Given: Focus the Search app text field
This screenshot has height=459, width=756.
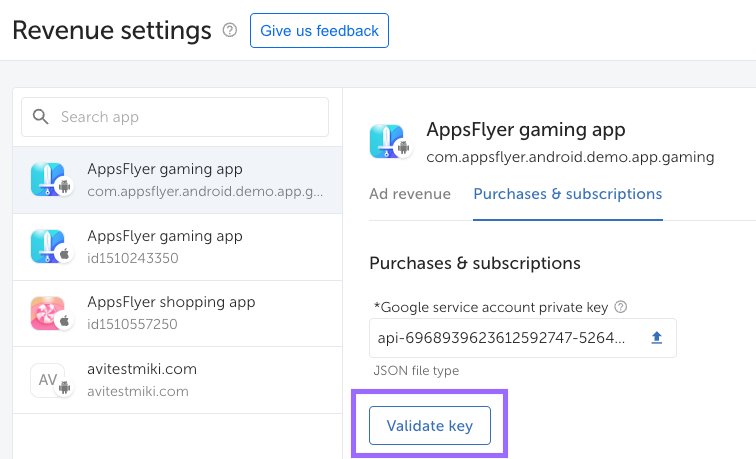Looking at the screenshot, I should click(x=190, y=117).
